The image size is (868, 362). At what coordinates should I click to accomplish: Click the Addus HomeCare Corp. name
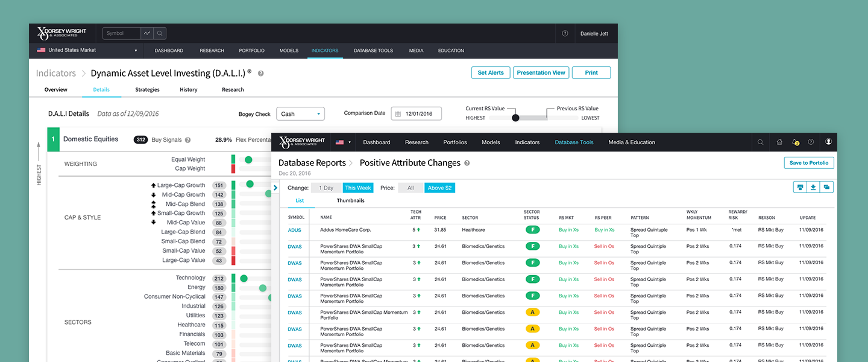[x=345, y=230]
